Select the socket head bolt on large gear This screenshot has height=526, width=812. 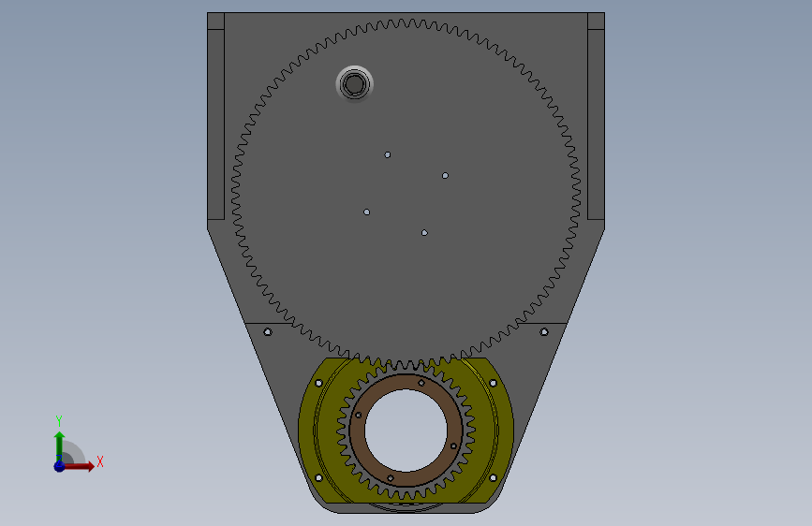tap(354, 84)
